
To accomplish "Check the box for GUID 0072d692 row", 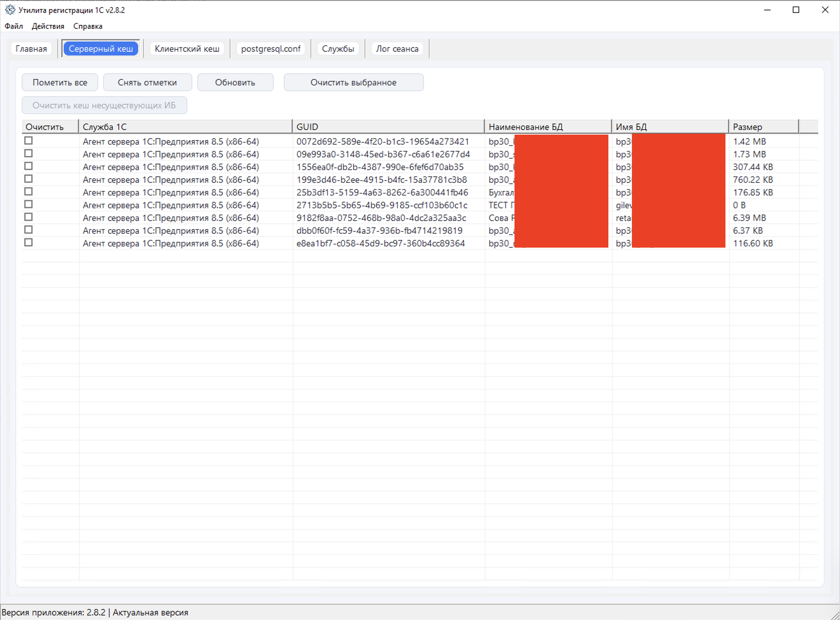I will click(29, 141).
